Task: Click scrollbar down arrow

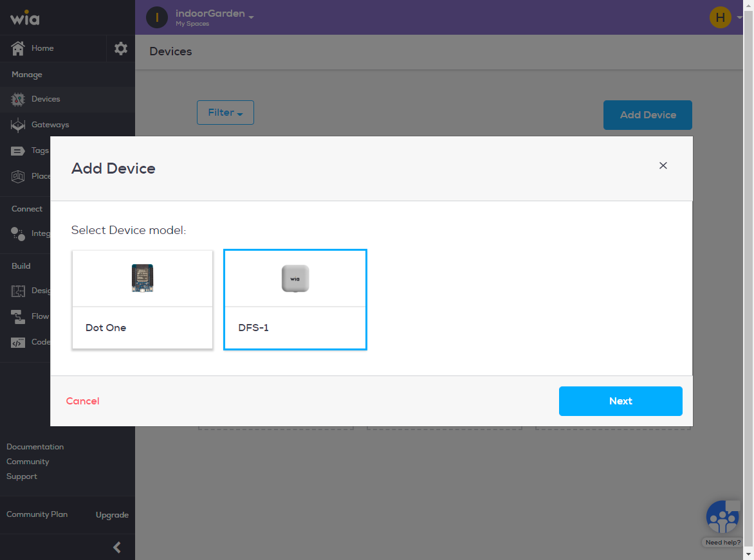Action: coord(748,555)
